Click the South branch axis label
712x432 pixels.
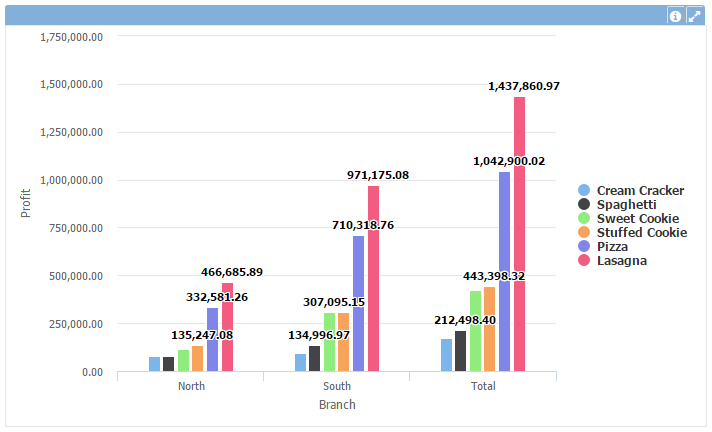click(337, 386)
